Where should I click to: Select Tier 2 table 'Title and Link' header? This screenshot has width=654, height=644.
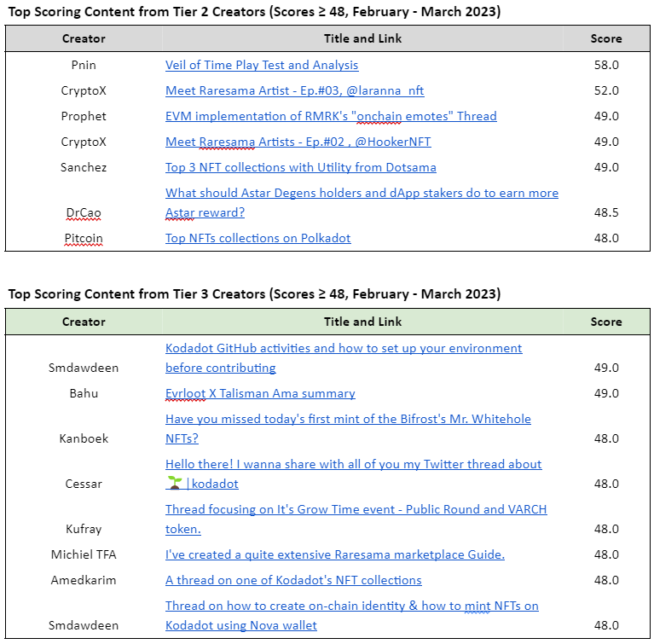point(362,39)
